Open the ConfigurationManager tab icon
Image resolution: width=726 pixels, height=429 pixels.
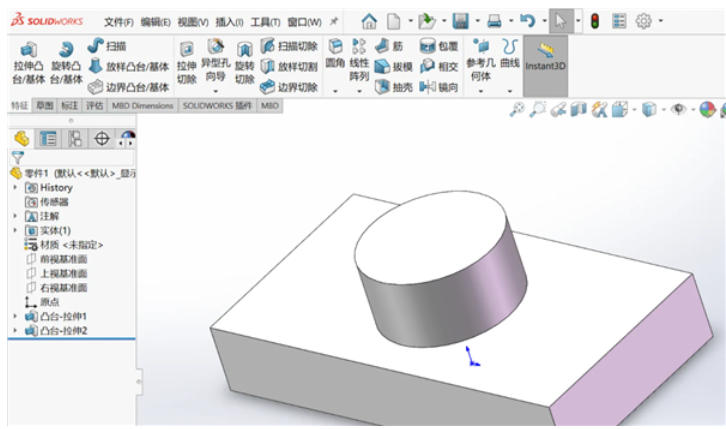pyautogui.click(x=73, y=139)
